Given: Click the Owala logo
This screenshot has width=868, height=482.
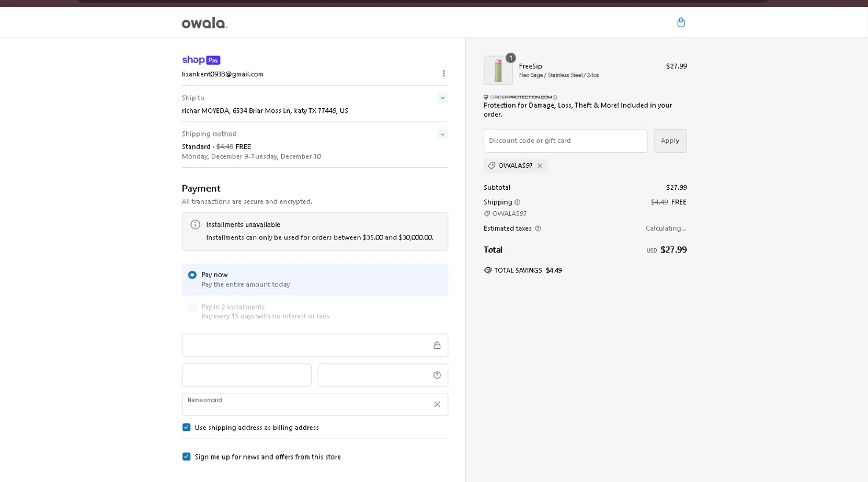Looking at the screenshot, I should pyautogui.click(x=205, y=23).
